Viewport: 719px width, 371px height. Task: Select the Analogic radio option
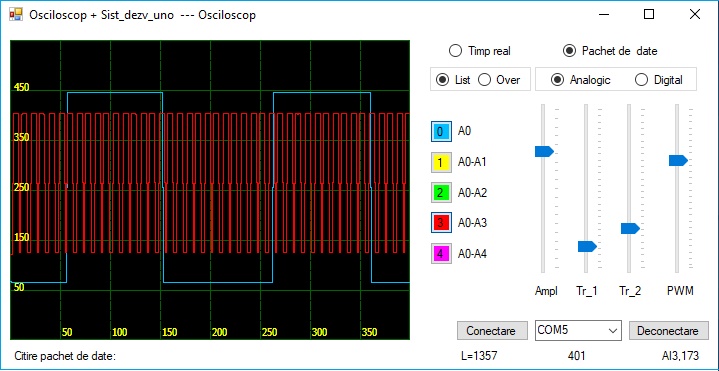(x=581, y=80)
